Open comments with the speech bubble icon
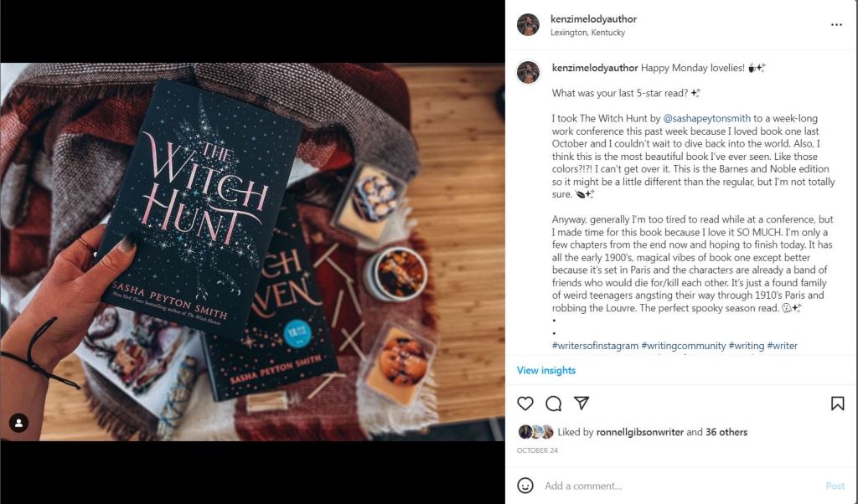 point(553,404)
